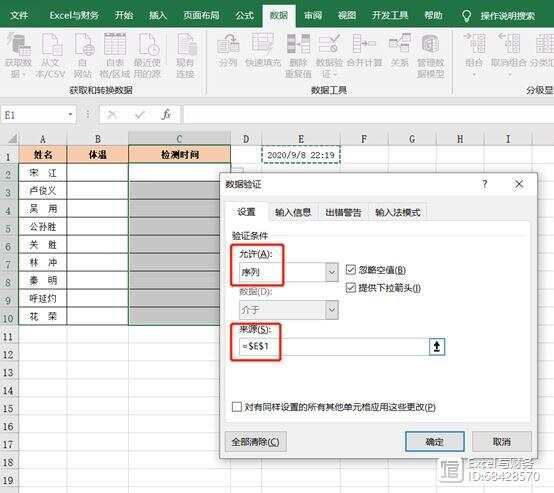Expand the Allow (允许) dropdown showing 序列
554x493 pixels.
point(332,272)
